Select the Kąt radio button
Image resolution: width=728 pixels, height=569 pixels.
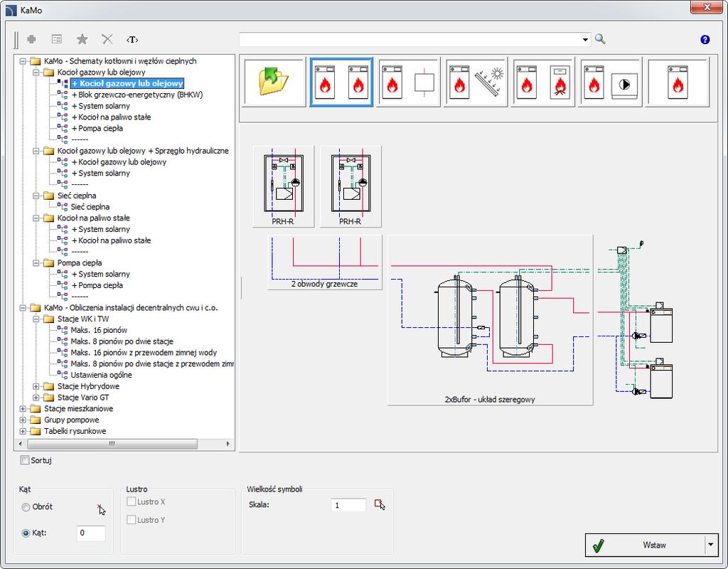click(26, 533)
